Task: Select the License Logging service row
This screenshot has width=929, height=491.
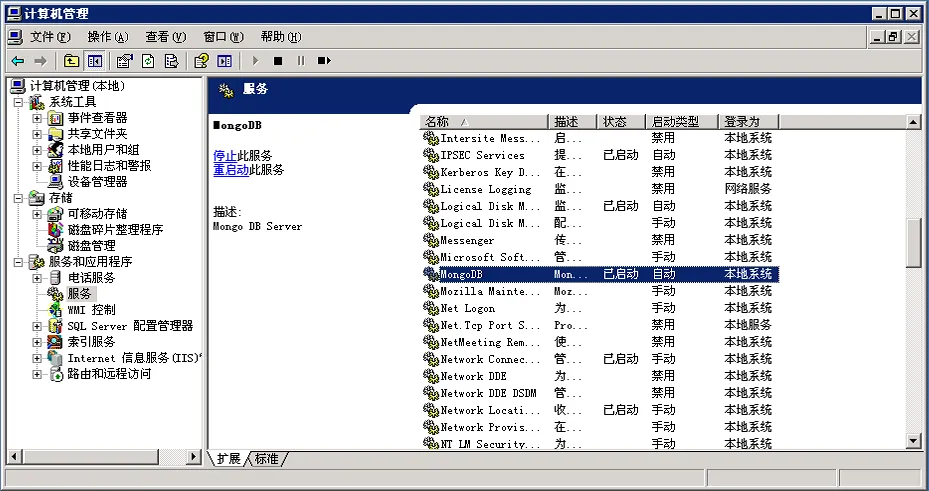Action: (x=599, y=190)
